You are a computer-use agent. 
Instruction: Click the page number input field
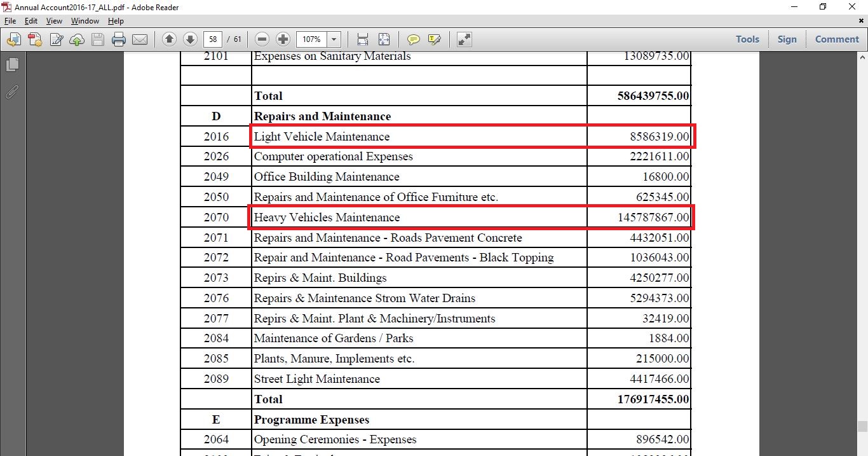[x=212, y=39]
